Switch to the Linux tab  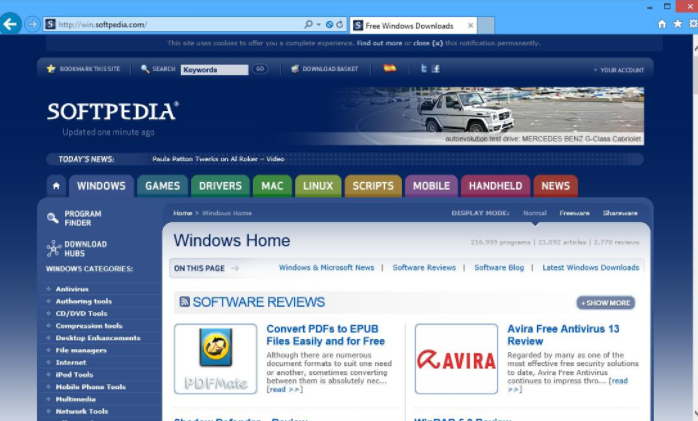(x=318, y=186)
